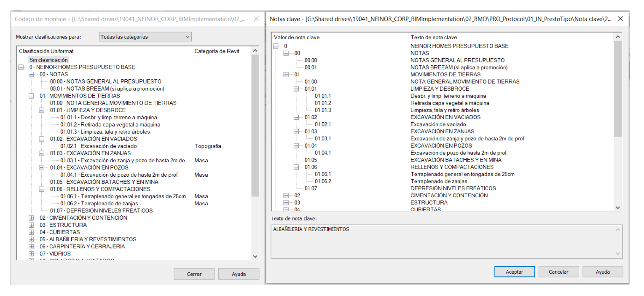Select '01.01.3 - Limpieza, tala y retiro árboles'
The height and width of the screenshot is (296, 644).
(x=105, y=132)
